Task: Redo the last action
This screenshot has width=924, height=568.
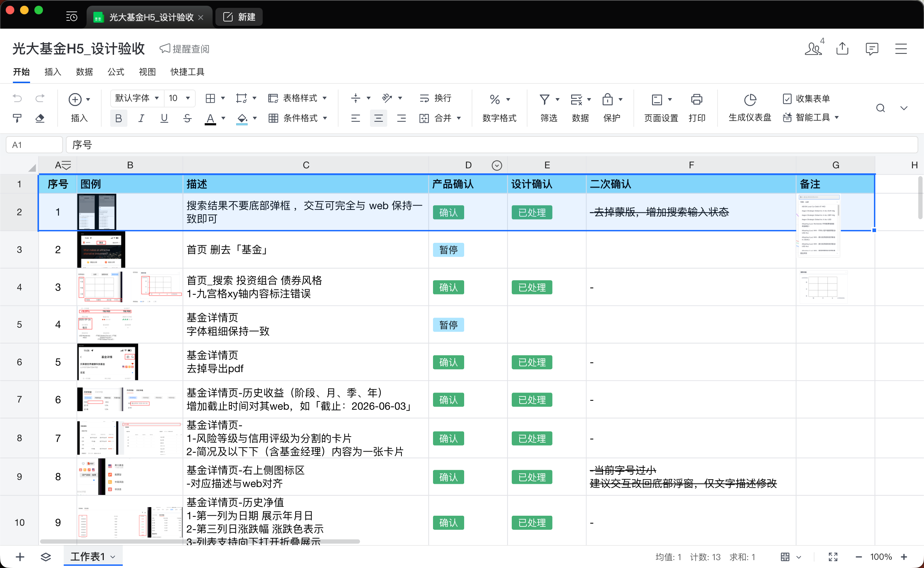Action: [x=40, y=98]
